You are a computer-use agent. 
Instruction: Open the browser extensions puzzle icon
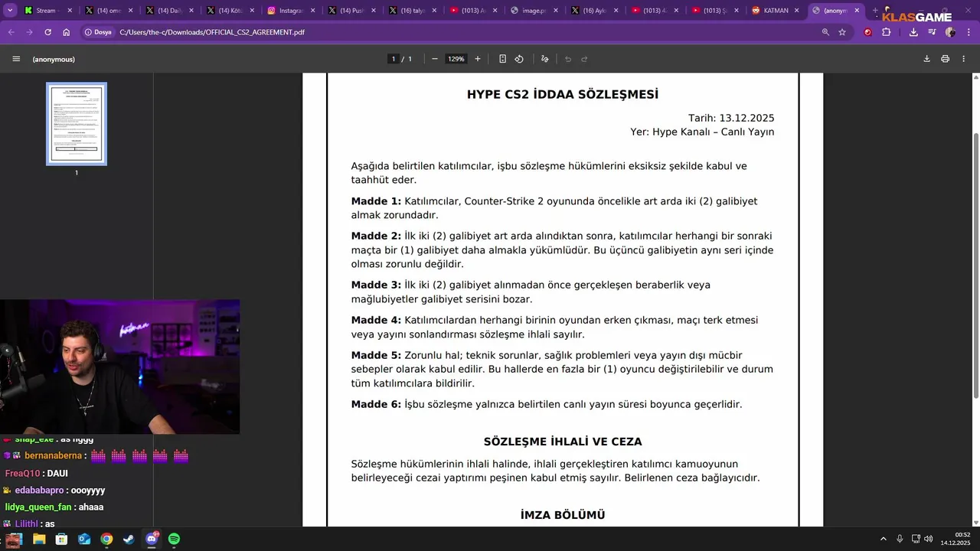pos(887,32)
